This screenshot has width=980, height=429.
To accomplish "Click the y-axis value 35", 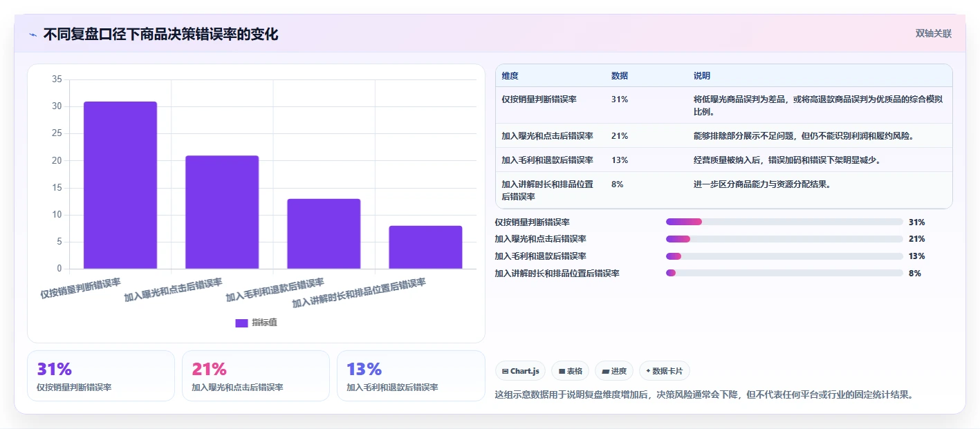I will point(57,79).
